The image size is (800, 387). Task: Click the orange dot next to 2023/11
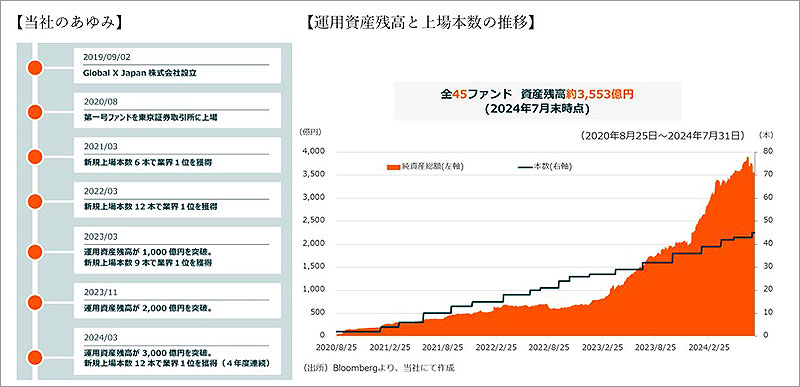coord(35,302)
